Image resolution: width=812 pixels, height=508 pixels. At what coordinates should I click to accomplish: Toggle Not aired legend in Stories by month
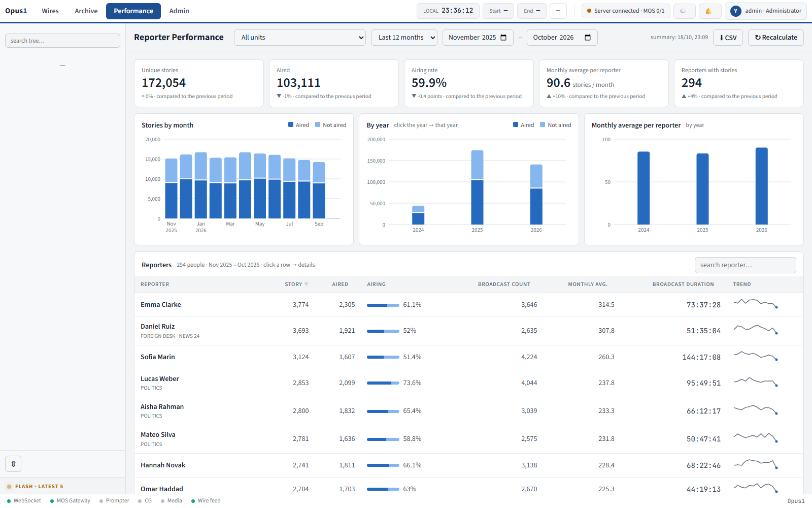(330, 125)
